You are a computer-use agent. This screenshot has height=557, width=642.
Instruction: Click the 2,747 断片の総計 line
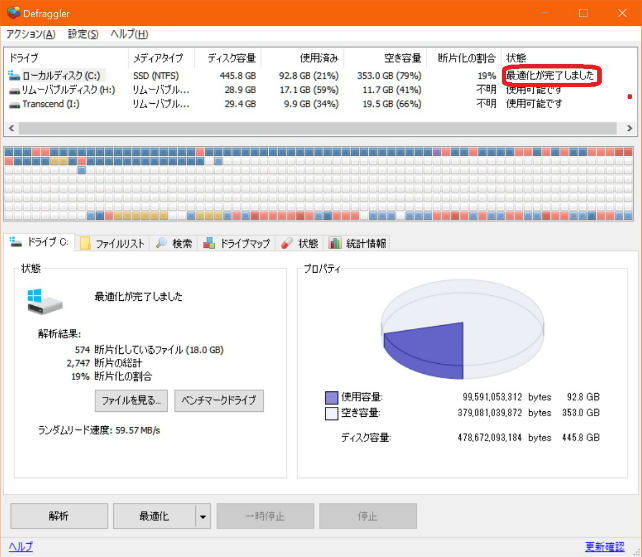pos(104,363)
